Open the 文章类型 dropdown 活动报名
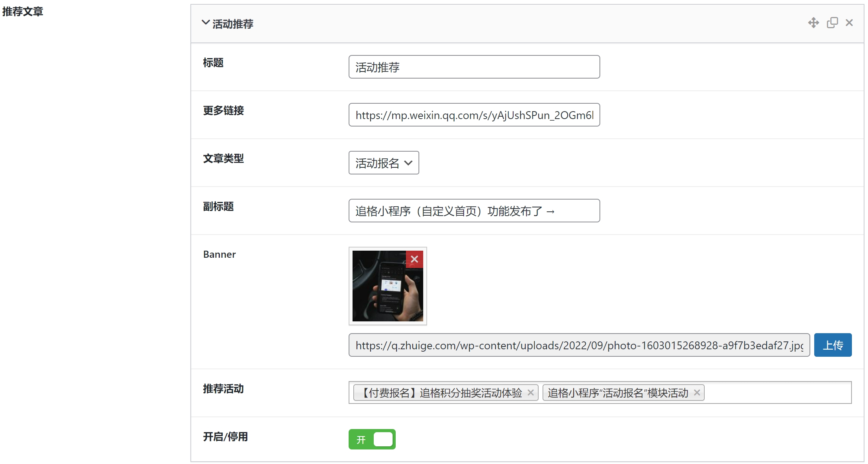 (x=384, y=163)
